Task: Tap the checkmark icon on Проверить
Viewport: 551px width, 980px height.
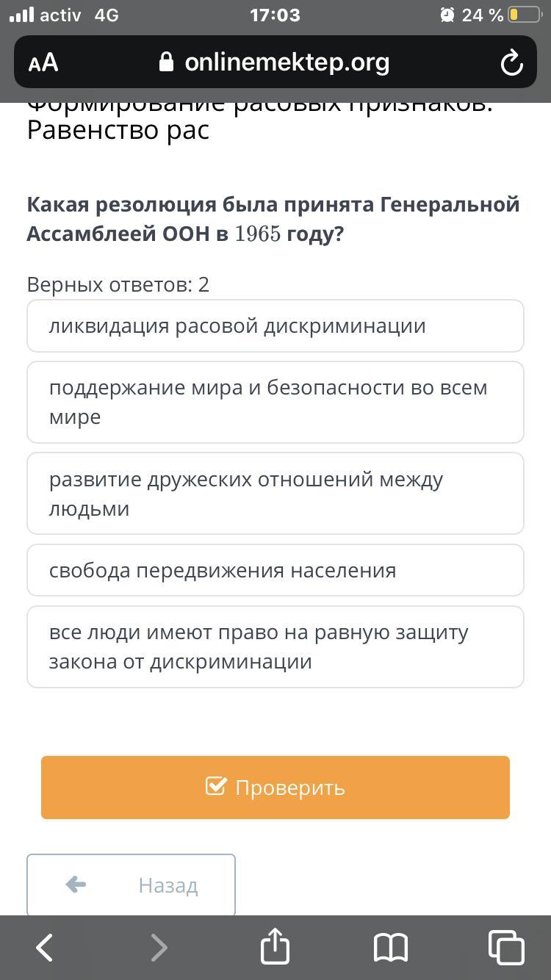Action: click(216, 787)
